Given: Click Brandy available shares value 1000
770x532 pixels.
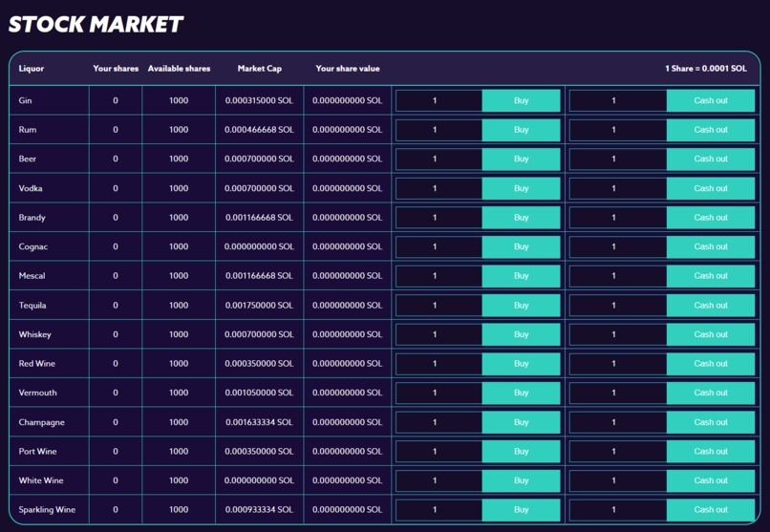Looking at the screenshot, I should [179, 218].
